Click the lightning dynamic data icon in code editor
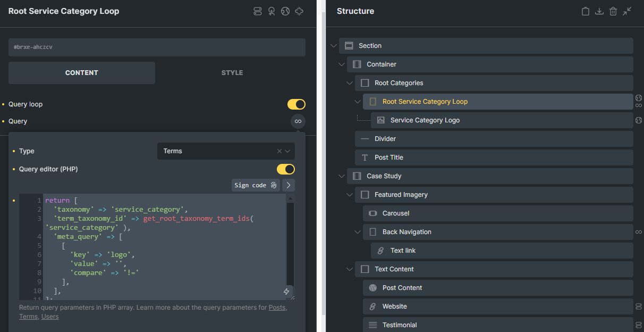The width and height of the screenshot is (644, 332). (x=286, y=292)
